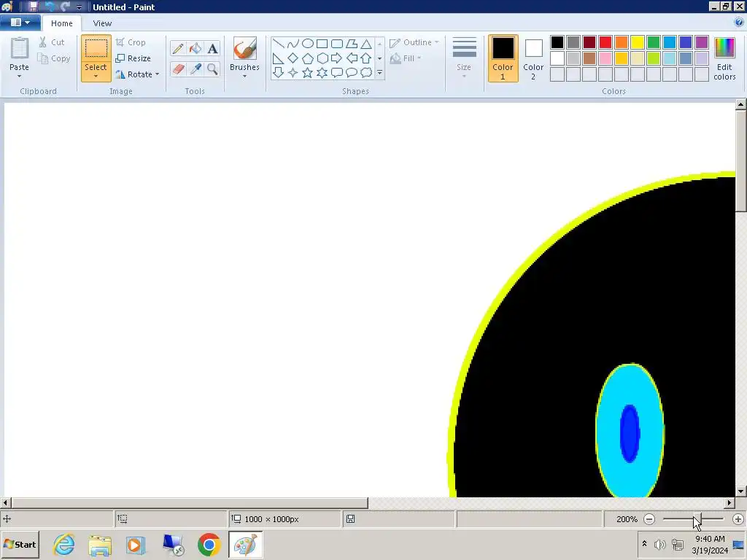Image resolution: width=747 pixels, height=560 pixels.
Task: Select the Magnifier tool
Action: click(212, 69)
